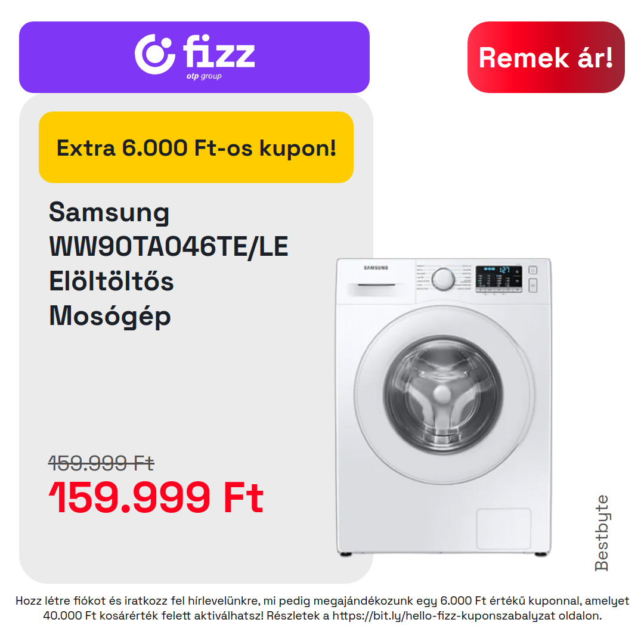The width and height of the screenshot is (644, 644).
Task: Click the vertical Bestbyte label
Action: tap(602, 532)
